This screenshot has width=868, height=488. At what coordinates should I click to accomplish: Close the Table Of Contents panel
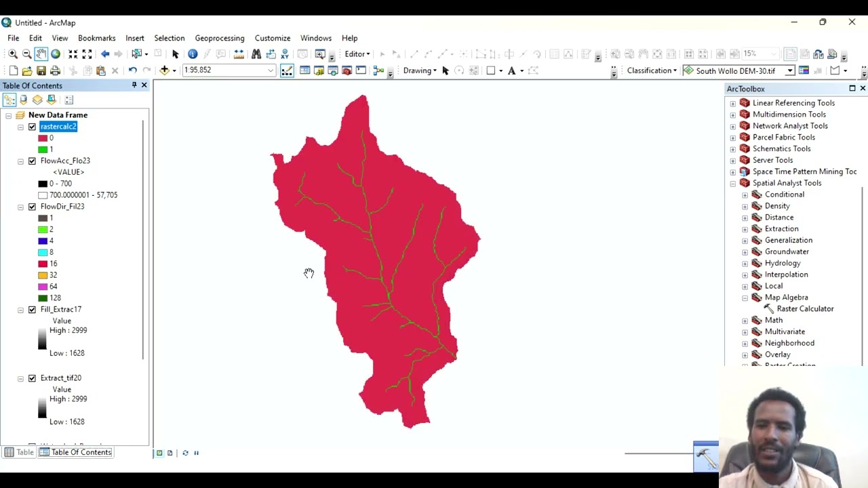pos(144,85)
